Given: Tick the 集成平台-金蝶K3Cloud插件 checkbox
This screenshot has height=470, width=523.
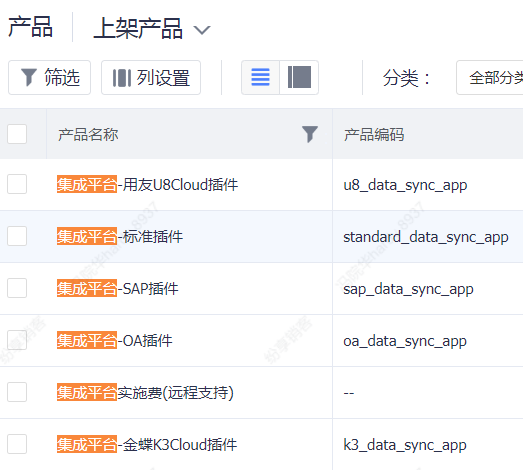Looking at the screenshot, I should (17, 444).
